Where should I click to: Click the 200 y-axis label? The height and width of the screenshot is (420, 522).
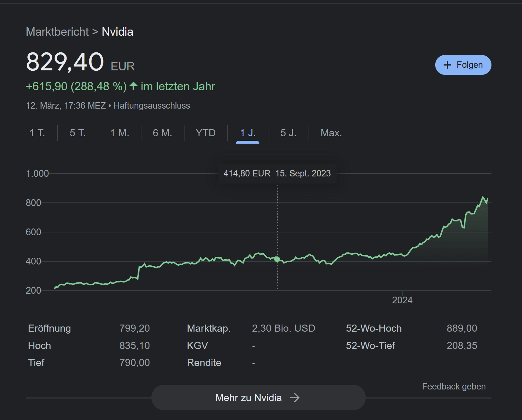(33, 290)
